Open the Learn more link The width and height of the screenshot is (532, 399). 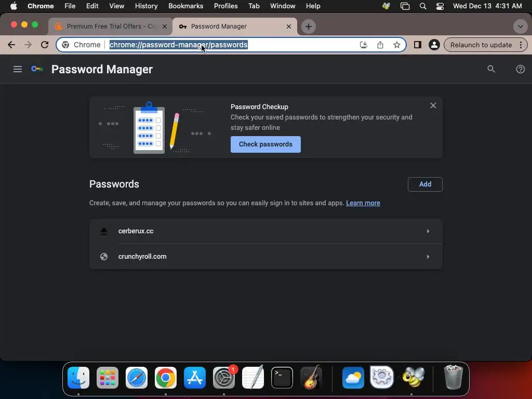(x=363, y=203)
